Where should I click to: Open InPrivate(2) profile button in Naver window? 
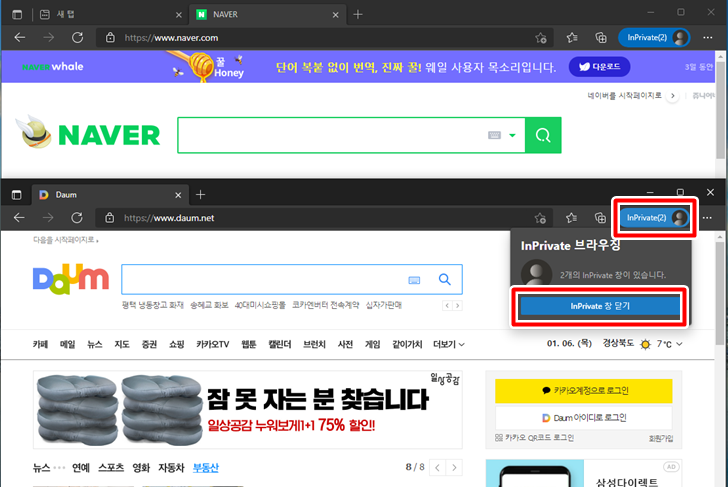pyautogui.click(x=654, y=38)
